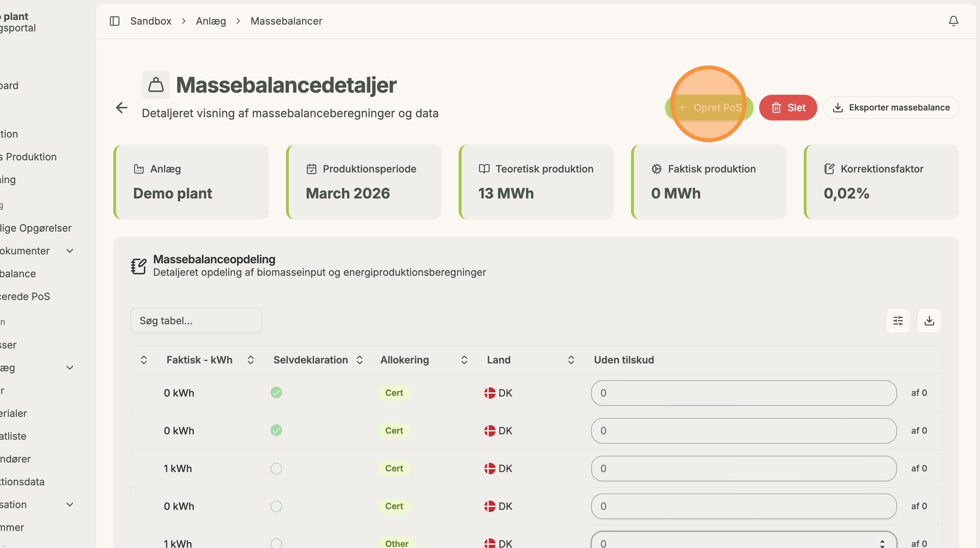Click the Anlæg factory icon
This screenshot has width=980, height=548.
139,169
